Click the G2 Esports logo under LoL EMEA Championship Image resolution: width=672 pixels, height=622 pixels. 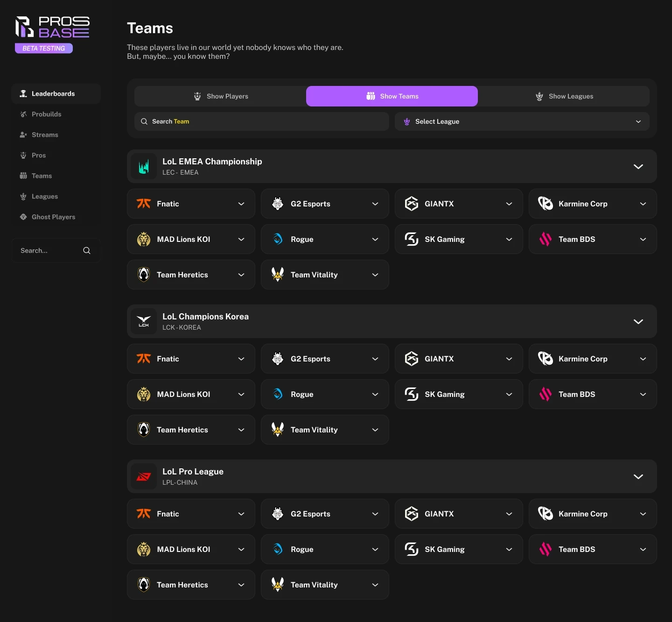tap(278, 204)
